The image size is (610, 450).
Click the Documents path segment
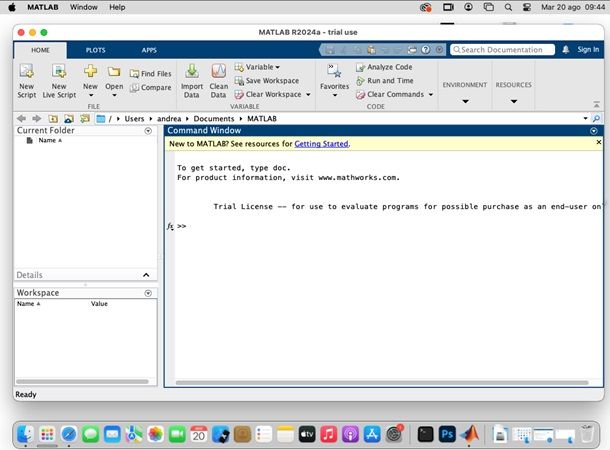click(214, 119)
